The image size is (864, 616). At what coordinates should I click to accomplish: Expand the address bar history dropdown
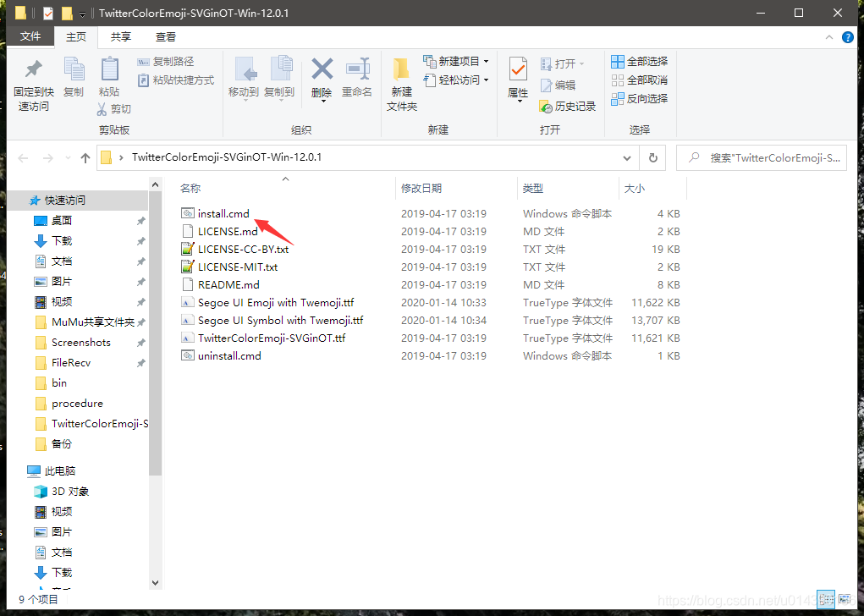pos(627,158)
